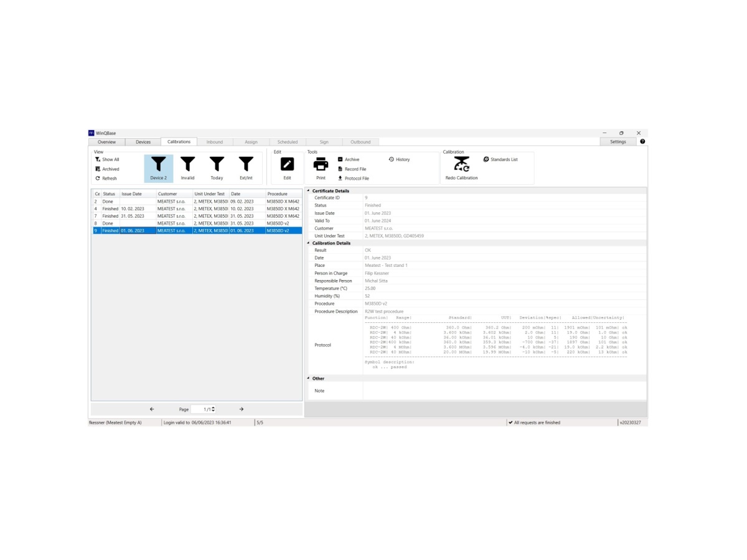This screenshot has width=747, height=560.
Task: Print the selected certificate
Action: (x=321, y=164)
